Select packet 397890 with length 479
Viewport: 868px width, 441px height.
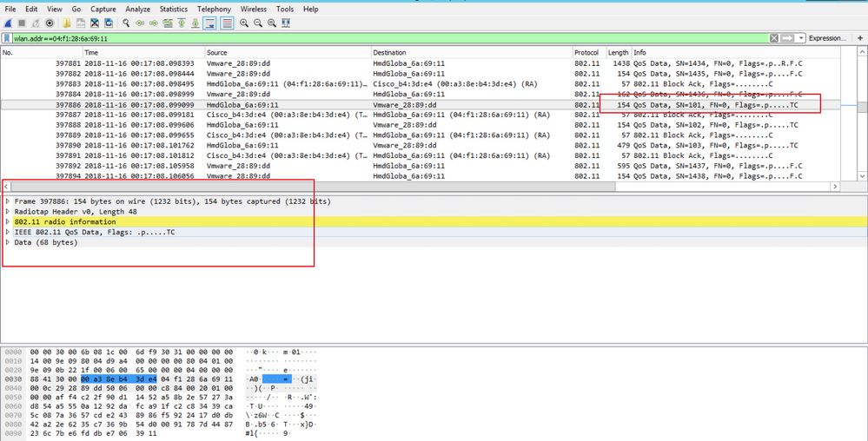click(x=421, y=146)
